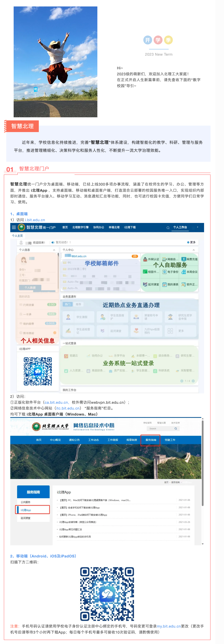The image size is (224, 644).
Task: Select 北理数字引擎 in the portal menu
Action: (x=80, y=227)
